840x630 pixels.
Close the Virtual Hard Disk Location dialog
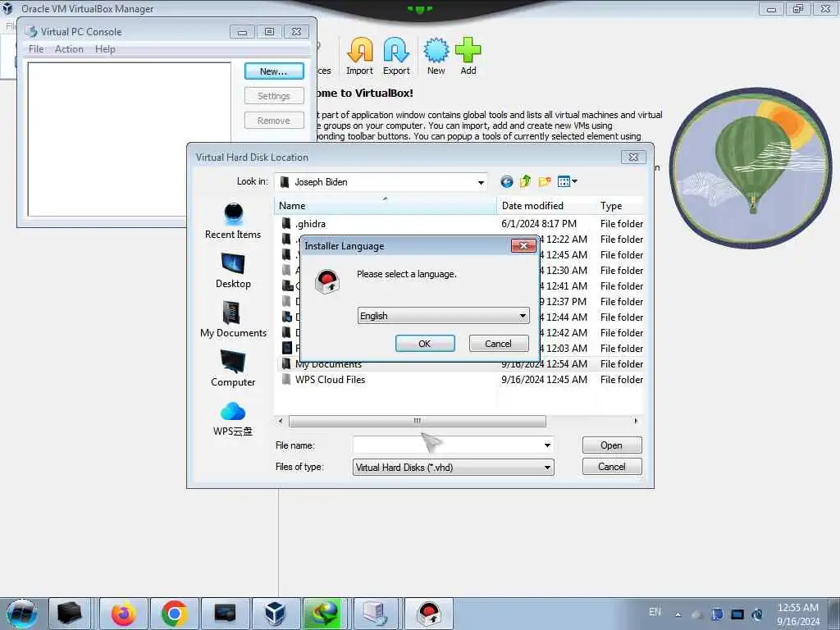[633, 157]
